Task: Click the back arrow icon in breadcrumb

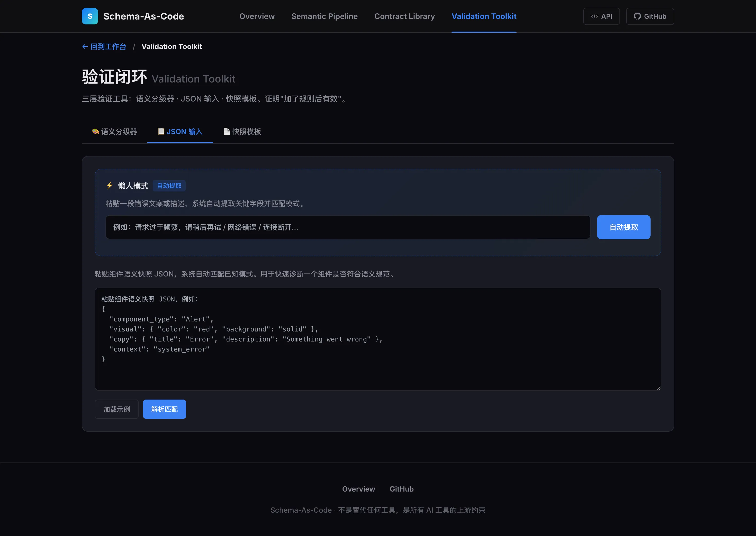Action: [85, 47]
